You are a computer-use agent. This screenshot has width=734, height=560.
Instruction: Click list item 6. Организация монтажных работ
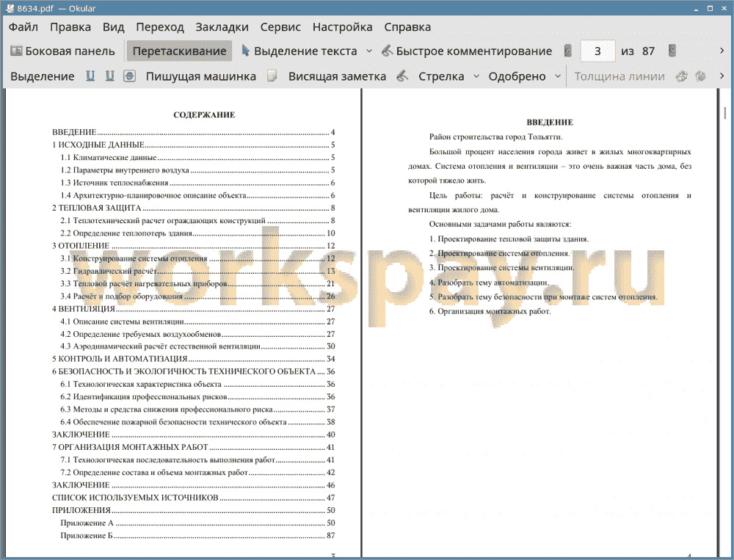[x=490, y=311]
